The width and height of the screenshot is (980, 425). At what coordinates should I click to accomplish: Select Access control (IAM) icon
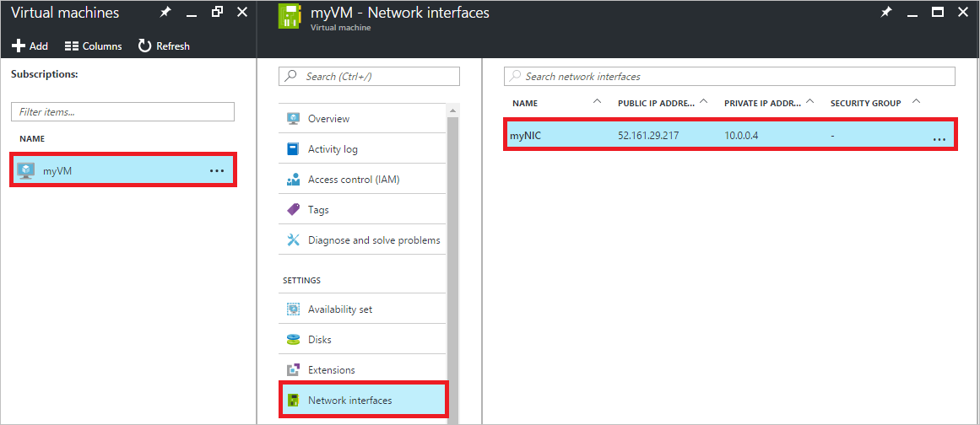pyautogui.click(x=293, y=180)
